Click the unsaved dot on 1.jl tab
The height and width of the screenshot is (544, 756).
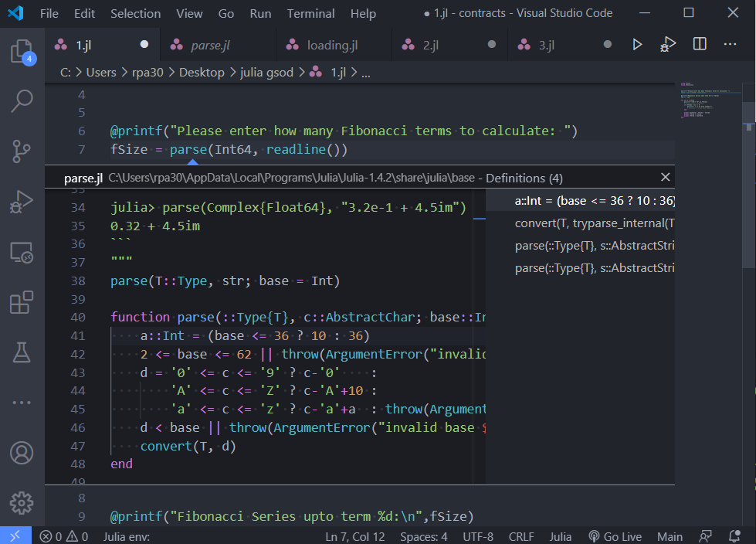[x=144, y=44]
